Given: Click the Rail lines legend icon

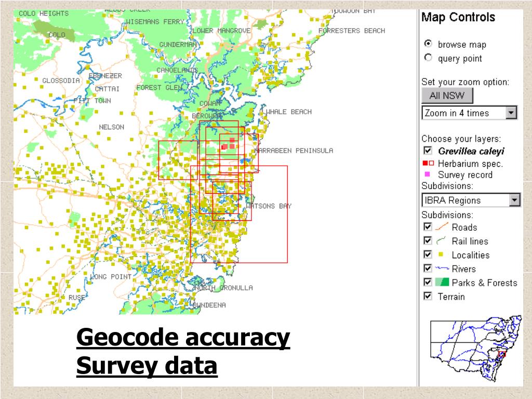Looking at the screenshot, I should 441,241.
